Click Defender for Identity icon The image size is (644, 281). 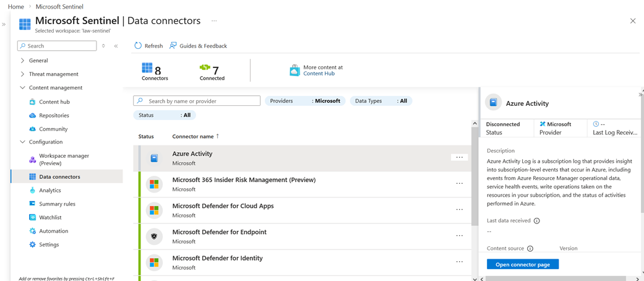pyautogui.click(x=155, y=262)
